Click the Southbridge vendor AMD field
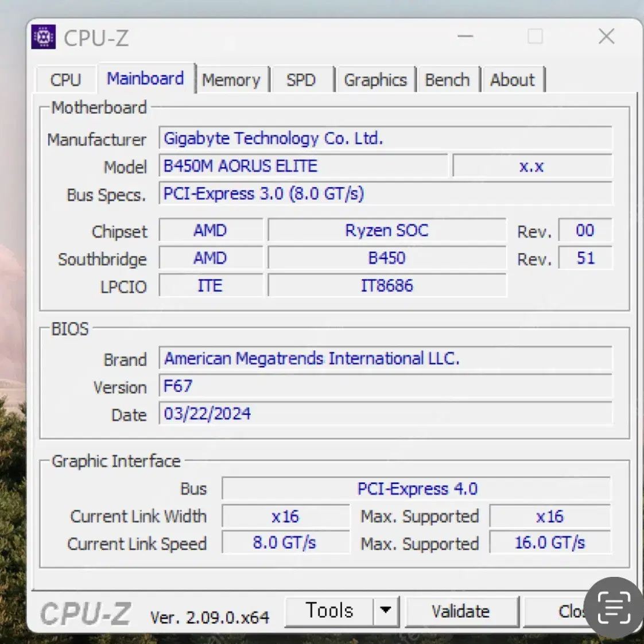Viewport: 644px width, 644px height. [210, 258]
